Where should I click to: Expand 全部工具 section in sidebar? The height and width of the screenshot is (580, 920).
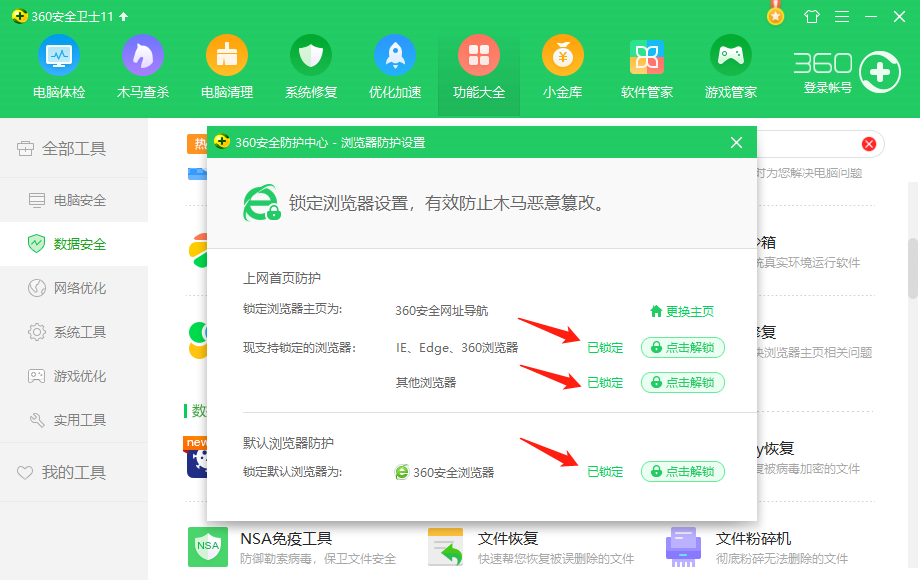(73, 149)
